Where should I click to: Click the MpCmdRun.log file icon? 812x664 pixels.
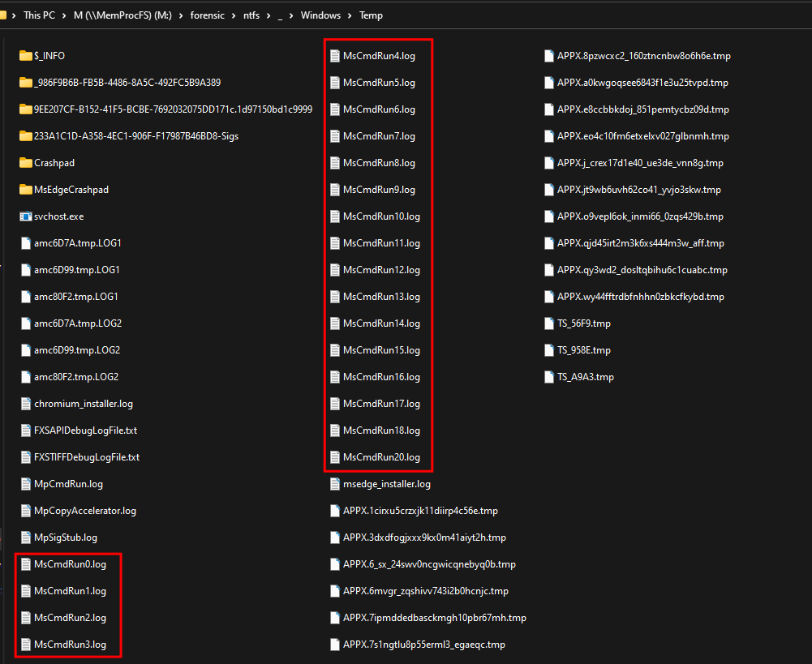tap(25, 484)
